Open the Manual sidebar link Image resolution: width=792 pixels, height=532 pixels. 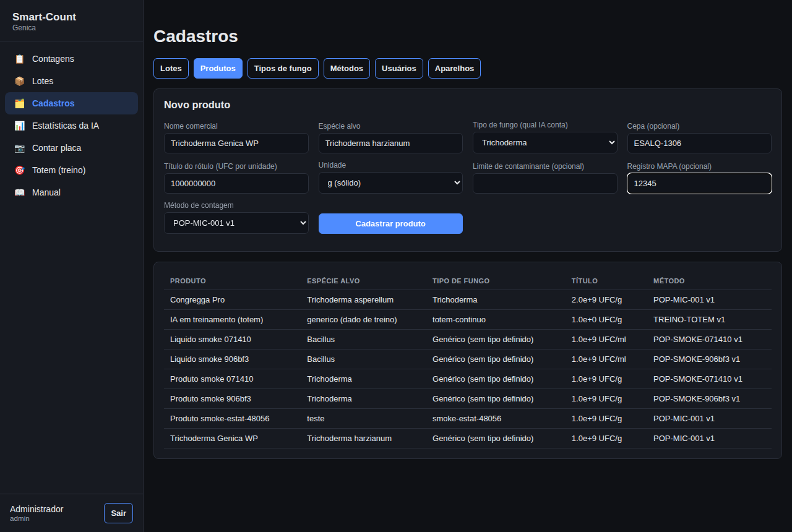[x=72, y=192]
